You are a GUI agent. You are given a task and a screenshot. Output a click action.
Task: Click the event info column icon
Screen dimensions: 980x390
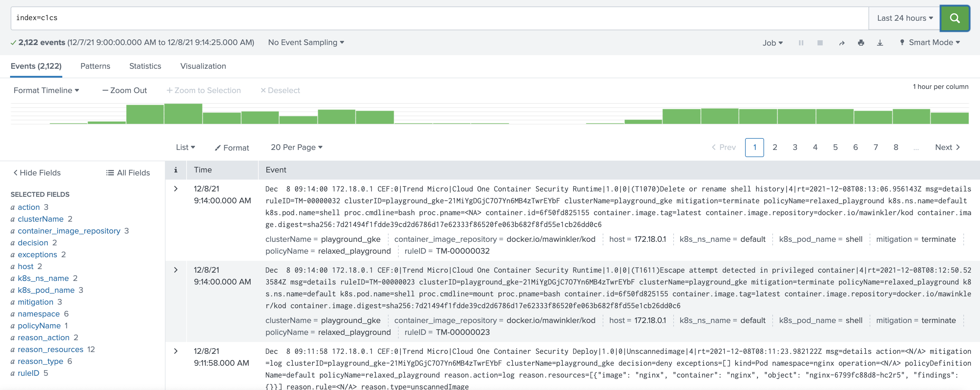pyautogui.click(x=175, y=170)
